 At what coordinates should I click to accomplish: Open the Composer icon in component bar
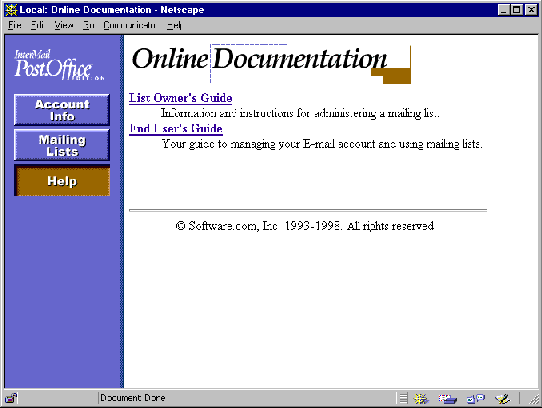pyautogui.click(x=502, y=399)
